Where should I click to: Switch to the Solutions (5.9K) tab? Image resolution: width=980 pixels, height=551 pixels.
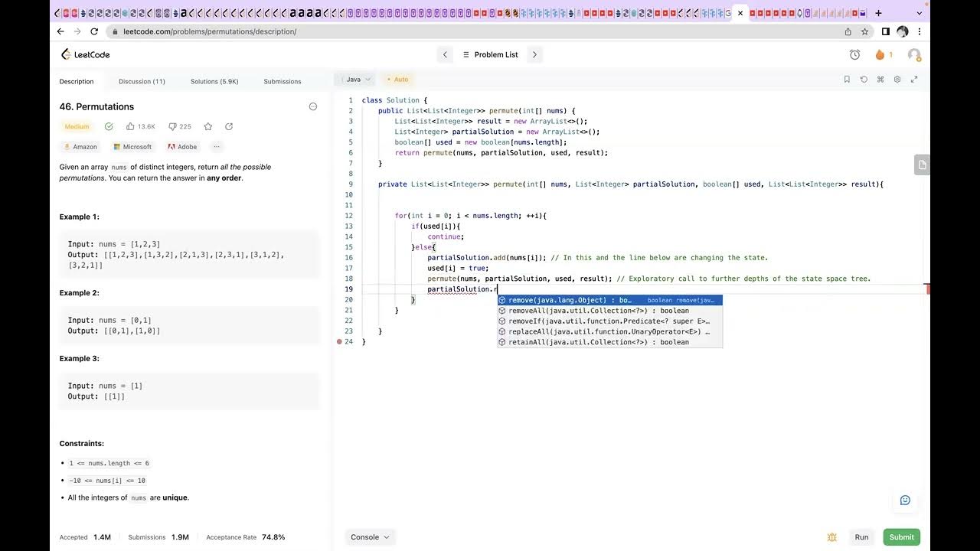tap(214, 81)
